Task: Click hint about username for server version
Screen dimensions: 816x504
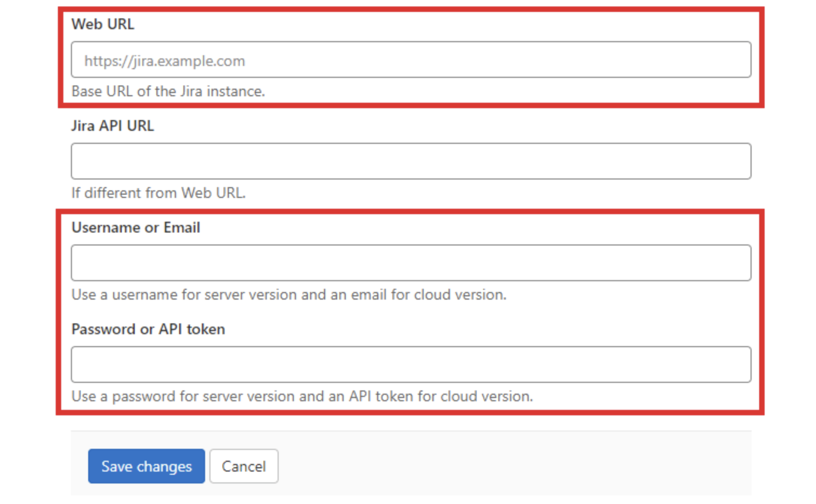Action: (289, 295)
